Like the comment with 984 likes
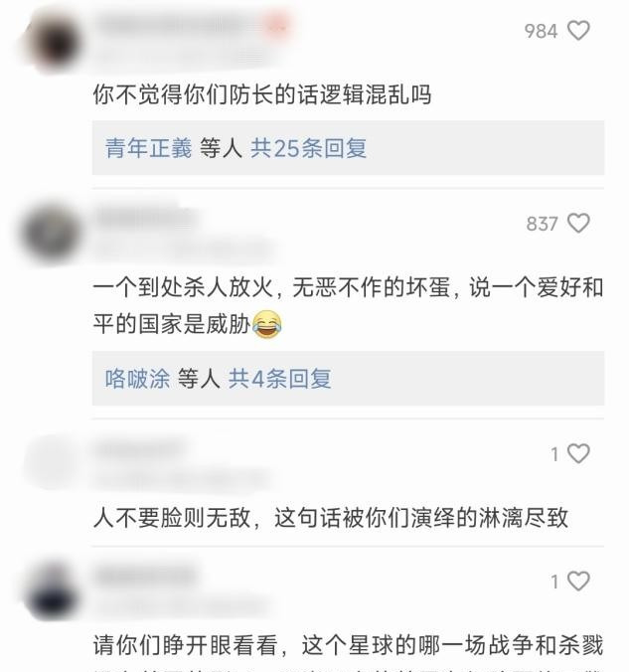The height and width of the screenshot is (672, 629). click(x=578, y=31)
